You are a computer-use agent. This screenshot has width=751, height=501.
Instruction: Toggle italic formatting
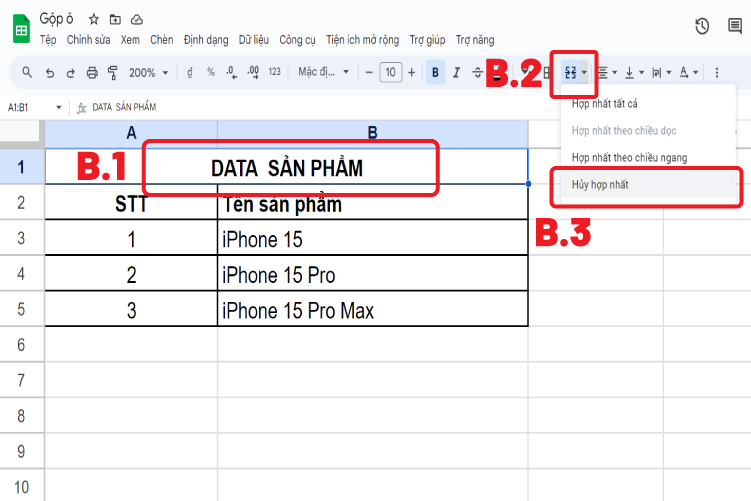point(456,73)
